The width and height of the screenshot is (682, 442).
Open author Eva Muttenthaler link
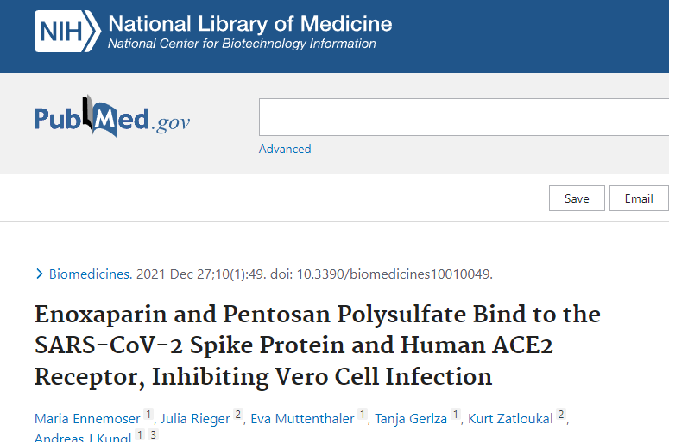(302, 419)
